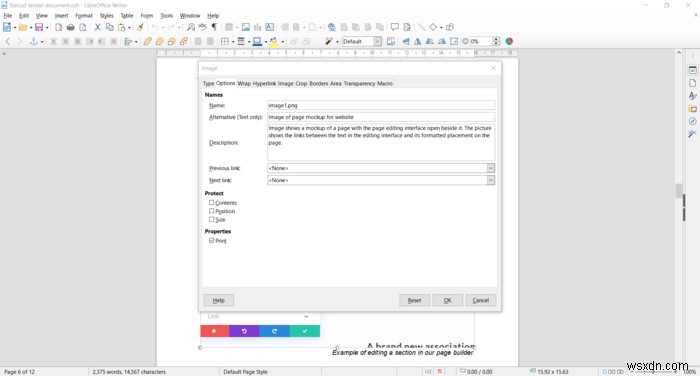
Task: Click the Paste clipboard icon
Action: coord(121,27)
